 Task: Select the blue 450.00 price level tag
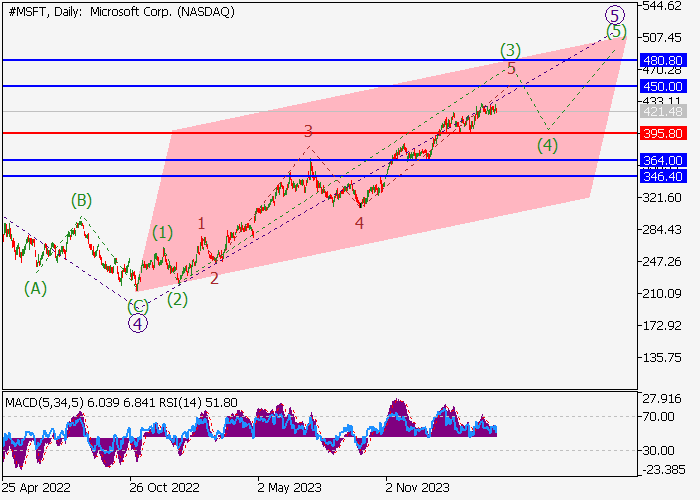[x=662, y=86]
